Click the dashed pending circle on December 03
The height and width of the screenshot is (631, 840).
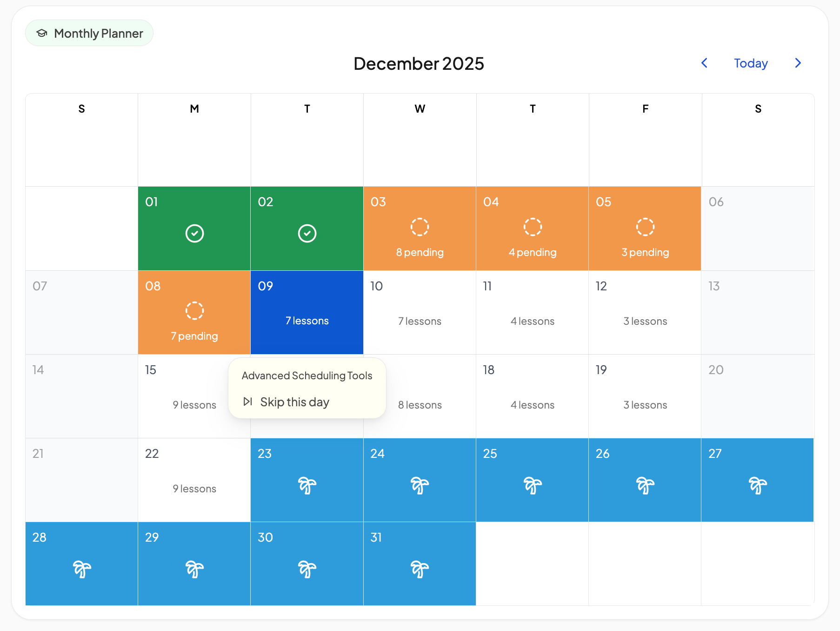420,227
